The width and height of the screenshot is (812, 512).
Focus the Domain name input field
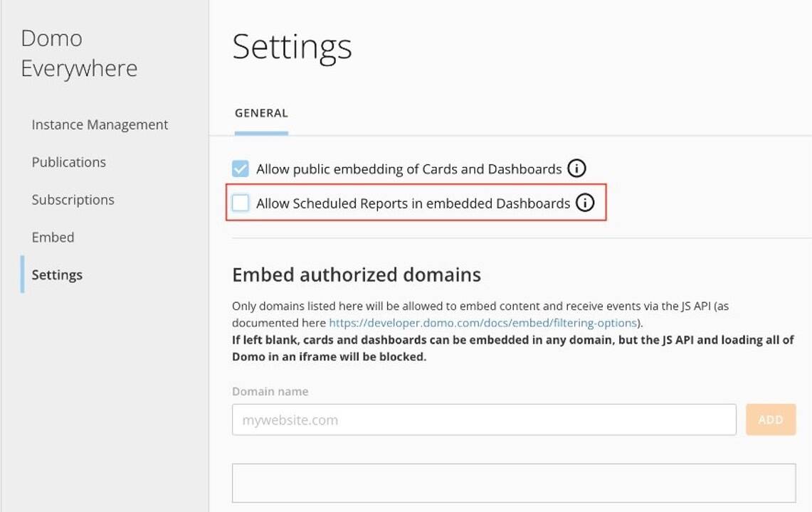(x=484, y=420)
